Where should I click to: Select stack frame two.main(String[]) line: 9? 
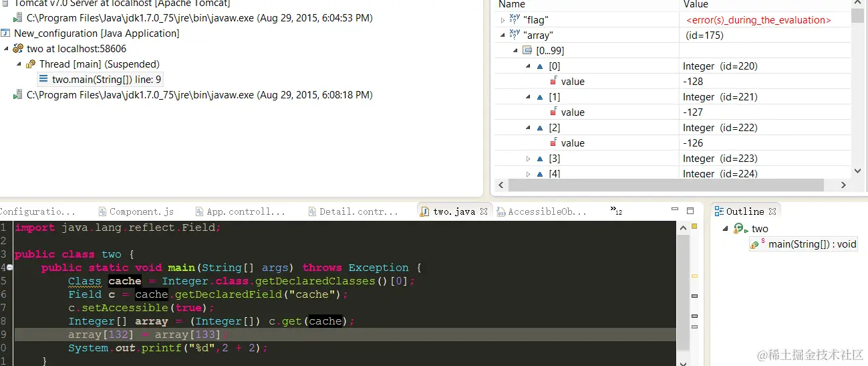point(106,80)
